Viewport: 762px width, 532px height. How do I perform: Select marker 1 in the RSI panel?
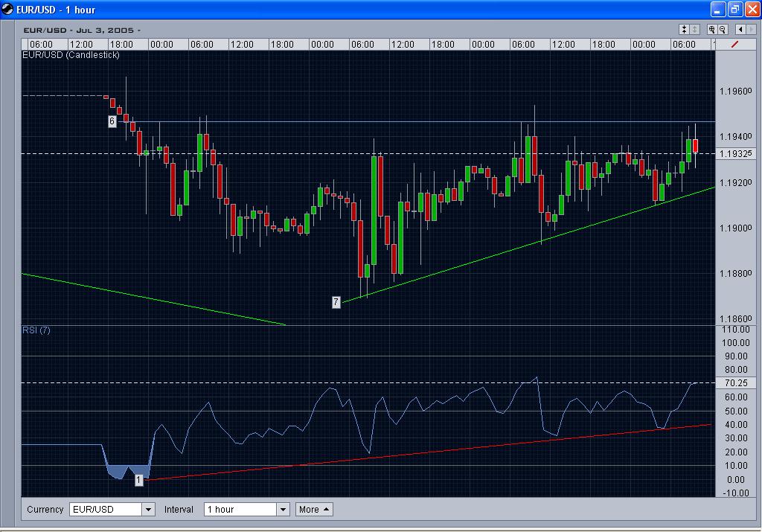point(138,480)
